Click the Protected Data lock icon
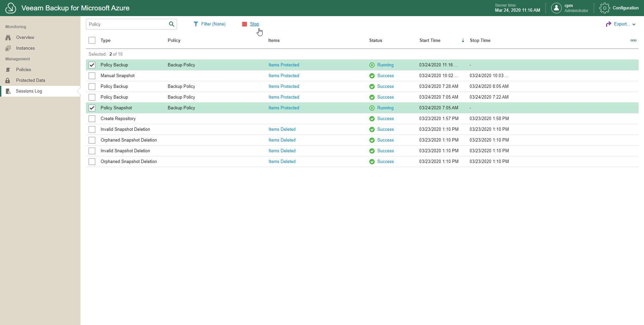644x325 pixels. tap(8, 80)
